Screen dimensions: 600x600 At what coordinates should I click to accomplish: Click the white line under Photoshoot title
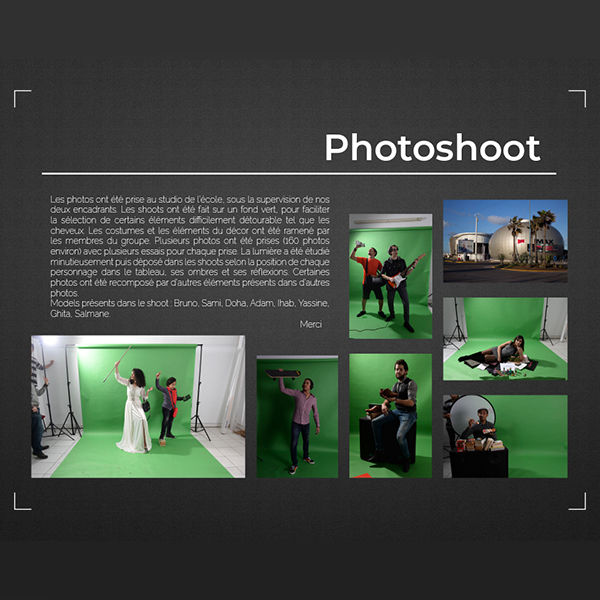point(298,174)
